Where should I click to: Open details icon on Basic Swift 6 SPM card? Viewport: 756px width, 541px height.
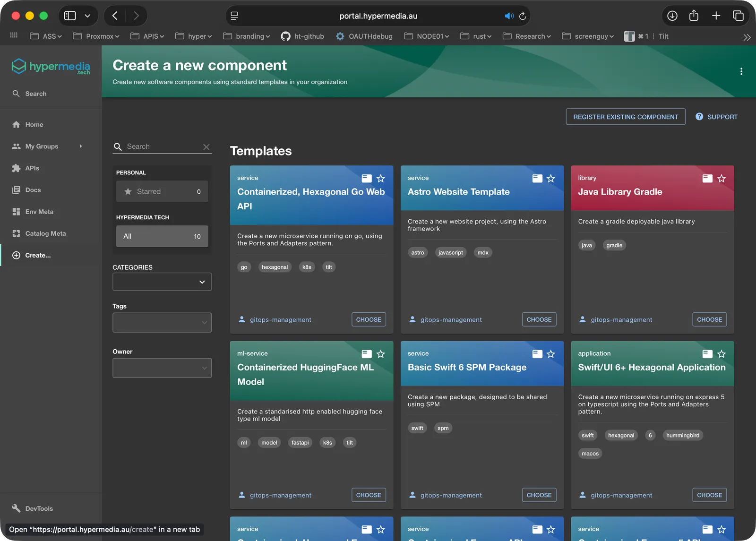coord(537,354)
